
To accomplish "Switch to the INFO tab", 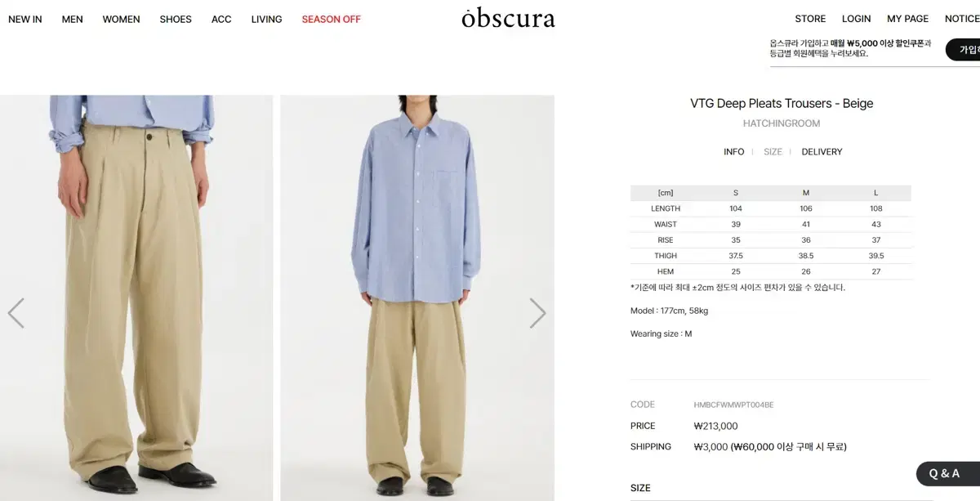I will click(734, 152).
